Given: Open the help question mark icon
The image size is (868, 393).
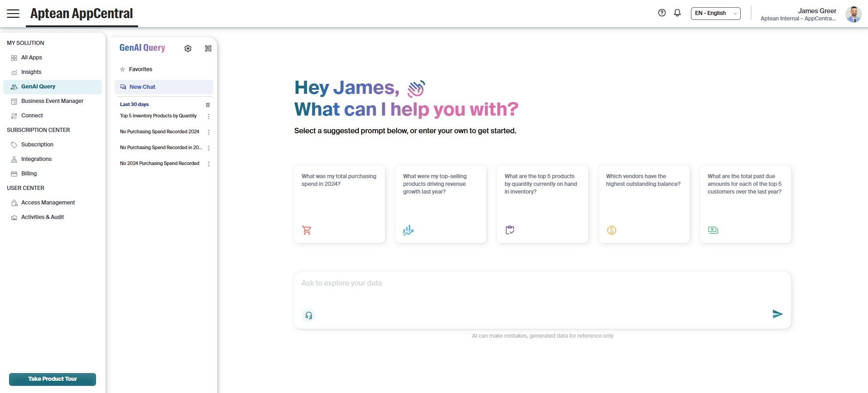Looking at the screenshot, I should click(662, 13).
